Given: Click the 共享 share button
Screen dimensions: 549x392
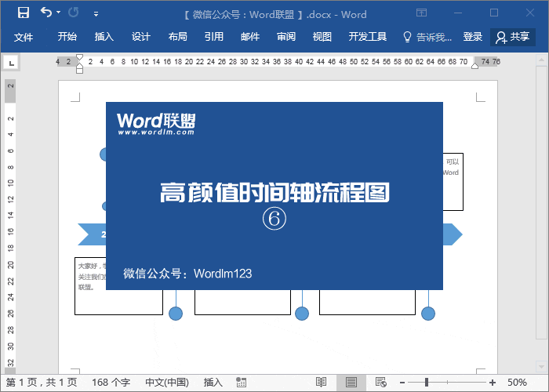Looking at the screenshot, I should pyautogui.click(x=513, y=37).
